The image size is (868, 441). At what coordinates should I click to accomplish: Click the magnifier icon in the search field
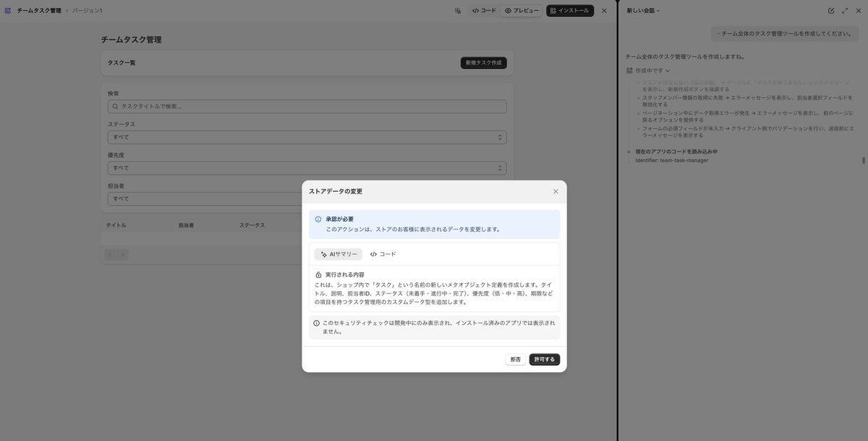pos(115,106)
